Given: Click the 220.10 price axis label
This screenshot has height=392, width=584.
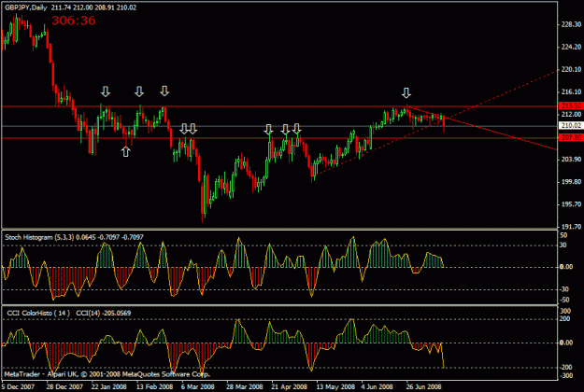Looking at the screenshot, I should click(x=571, y=69).
